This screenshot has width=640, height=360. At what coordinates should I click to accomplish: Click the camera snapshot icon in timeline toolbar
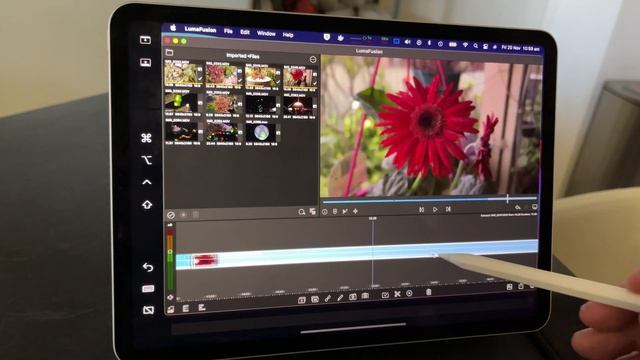[x=365, y=296]
